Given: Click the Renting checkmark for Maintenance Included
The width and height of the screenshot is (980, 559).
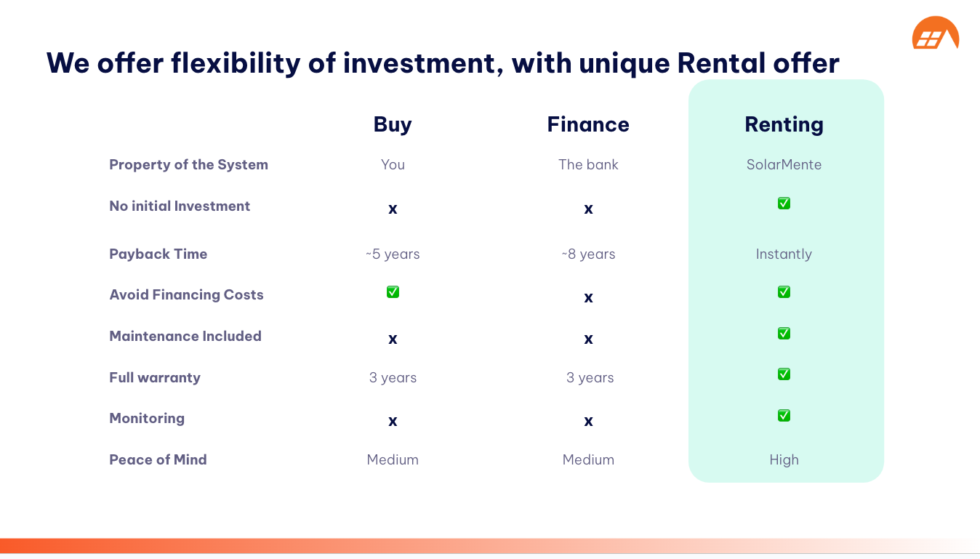Looking at the screenshot, I should (x=784, y=334).
